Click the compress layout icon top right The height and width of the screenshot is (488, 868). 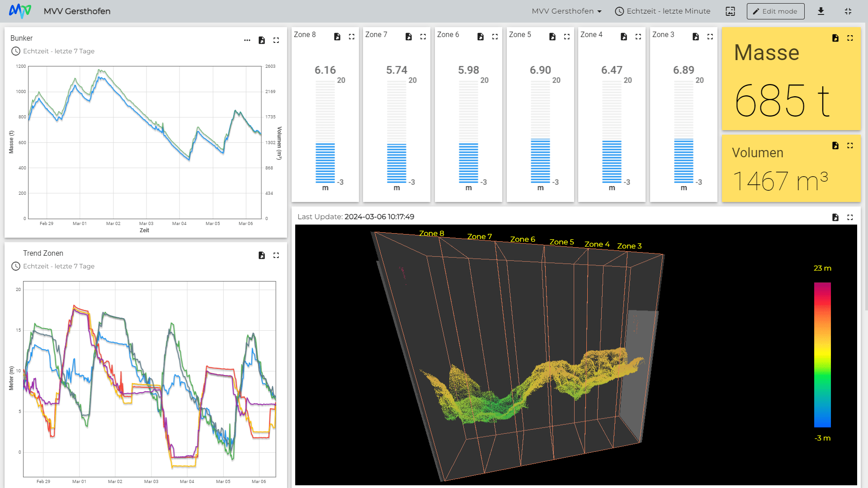click(x=849, y=11)
